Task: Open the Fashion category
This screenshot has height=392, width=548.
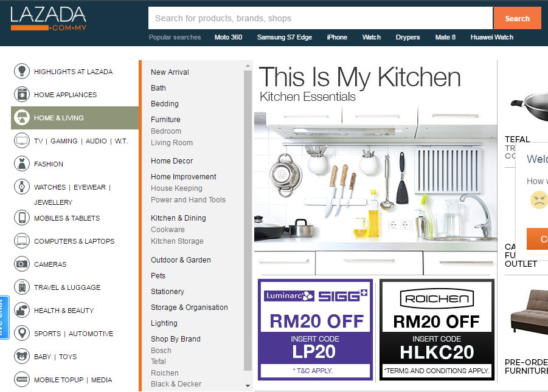Action: [x=49, y=164]
